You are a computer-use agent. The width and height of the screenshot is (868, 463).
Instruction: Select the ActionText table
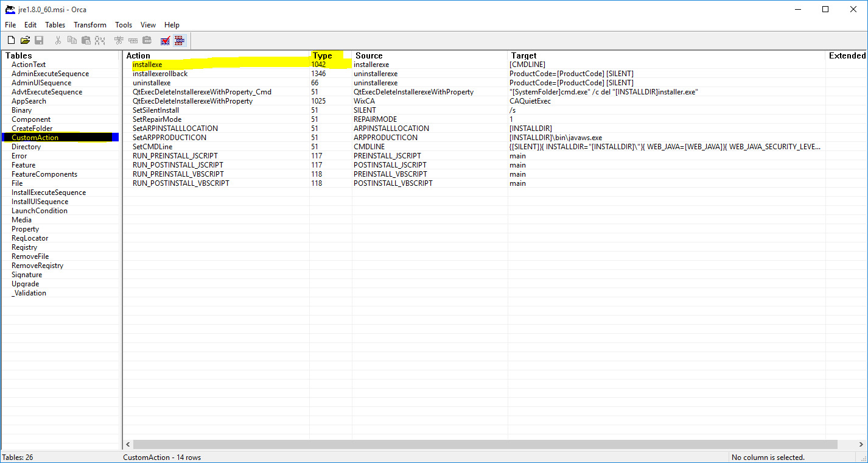[29, 65]
